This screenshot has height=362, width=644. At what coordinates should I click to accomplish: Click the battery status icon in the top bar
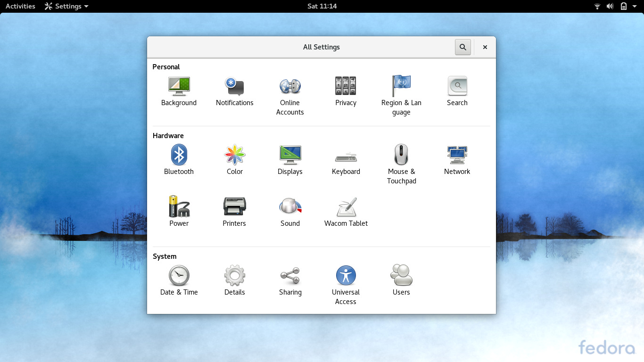pyautogui.click(x=624, y=6)
